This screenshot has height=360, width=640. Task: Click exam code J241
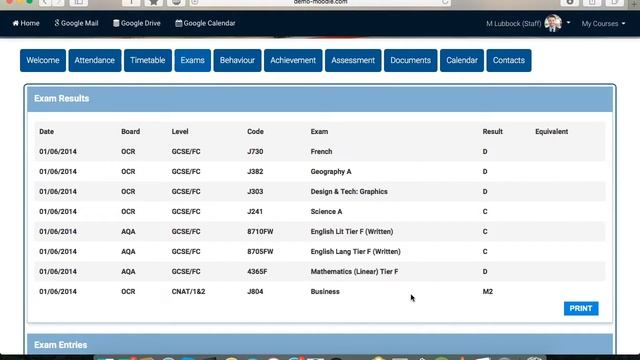click(255, 211)
